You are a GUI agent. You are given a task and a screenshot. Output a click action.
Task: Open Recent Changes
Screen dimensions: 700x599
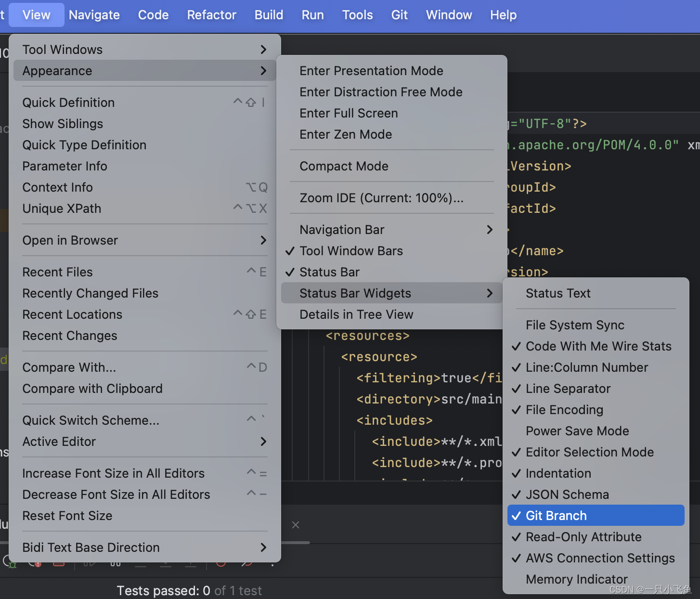pos(144,336)
